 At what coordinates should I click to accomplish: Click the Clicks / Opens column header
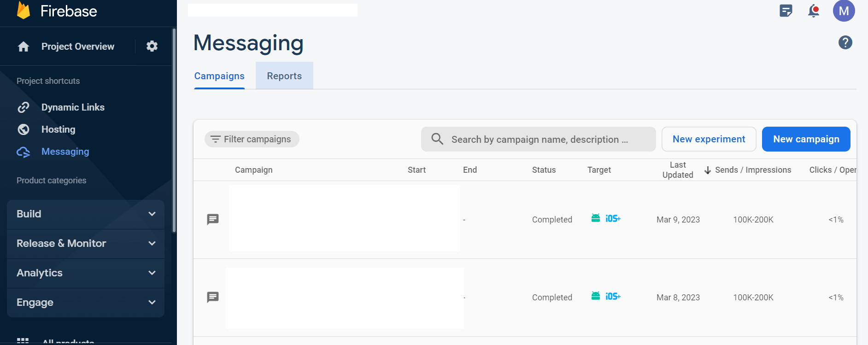[833, 170]
